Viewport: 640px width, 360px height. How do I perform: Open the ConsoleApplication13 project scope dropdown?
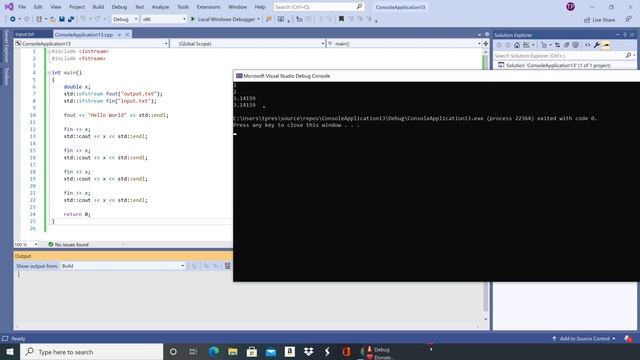[91, 43]
